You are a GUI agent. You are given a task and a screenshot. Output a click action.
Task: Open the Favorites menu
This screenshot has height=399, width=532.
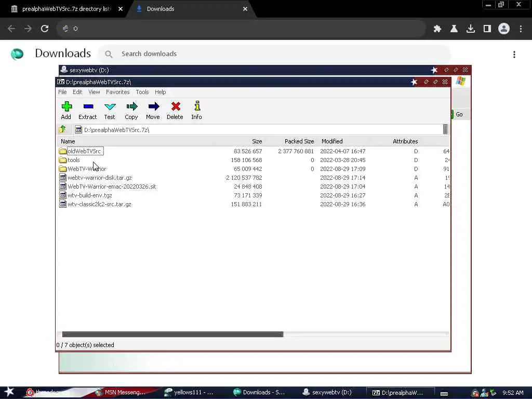click(118, 92)
